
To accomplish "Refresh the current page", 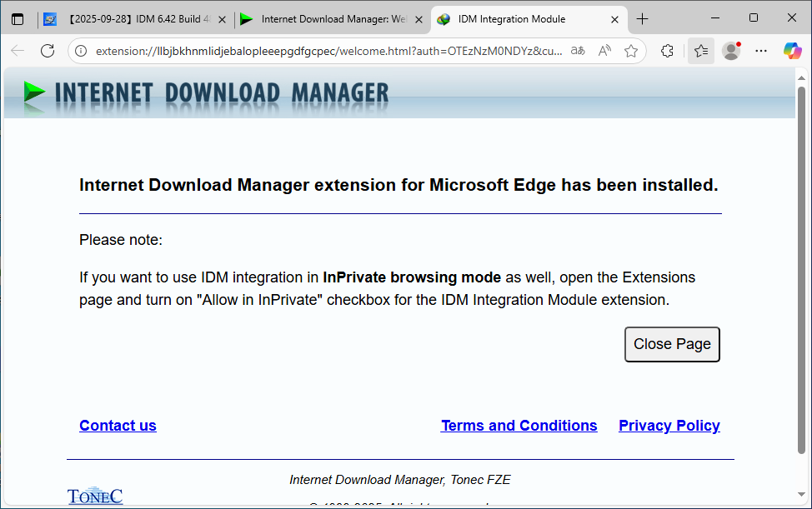I will (x=48, y=51).
